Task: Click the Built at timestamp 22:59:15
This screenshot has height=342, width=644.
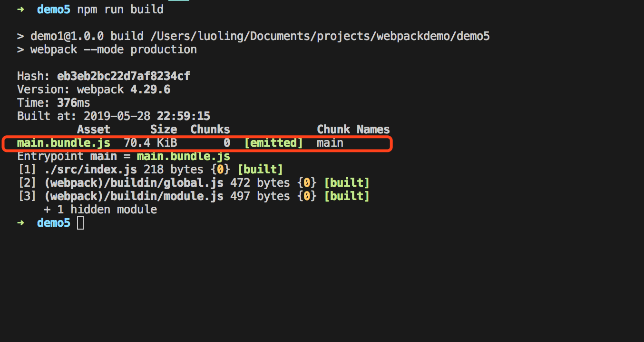Action: pos(184,116)
